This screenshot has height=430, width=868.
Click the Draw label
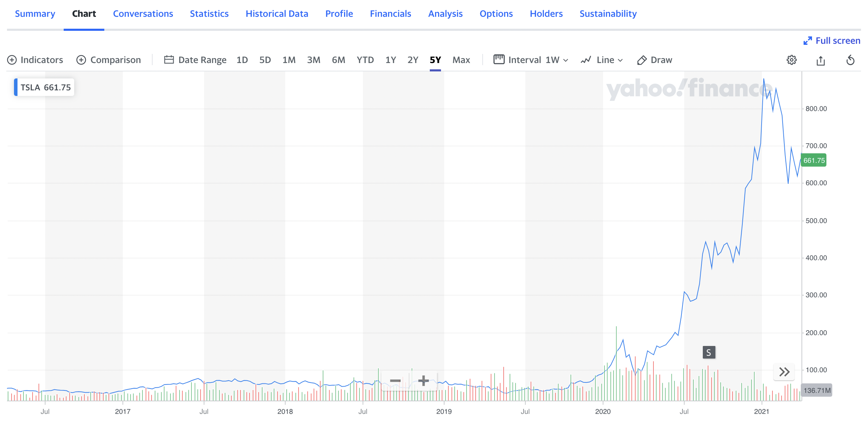pos(661,60)
